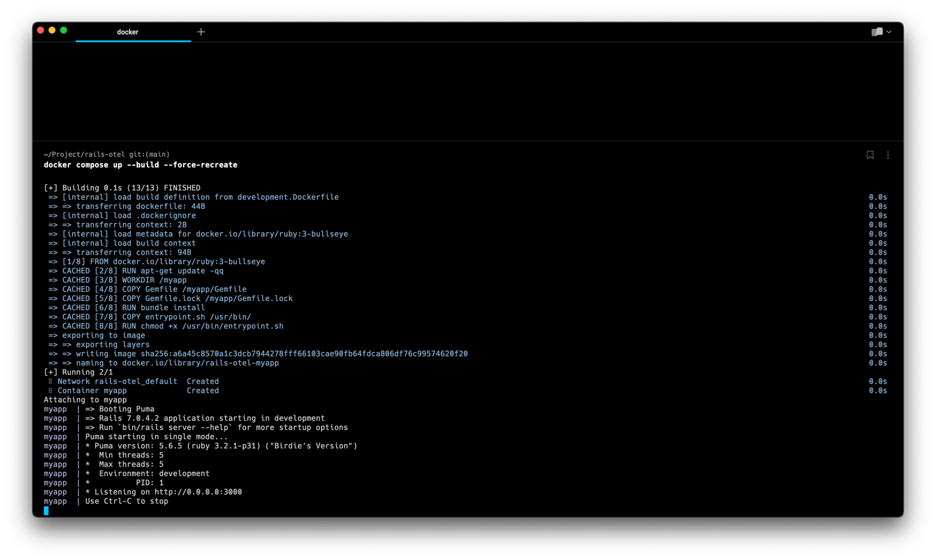This screenshot has width=936, height=560.
Task: Minimize the window with the yellow button
Action: point(52,31)
